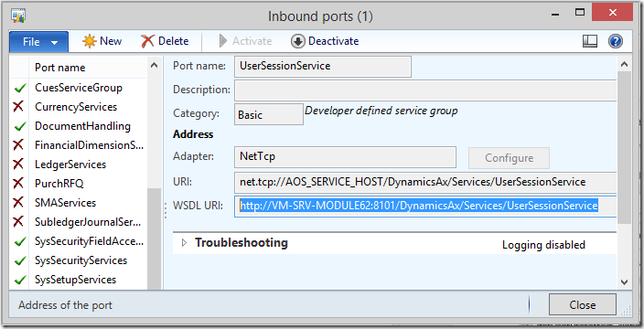Click the details pane scrollbar thumb
This screenshot has width=644, height=329.
click(x=624, y=147)
